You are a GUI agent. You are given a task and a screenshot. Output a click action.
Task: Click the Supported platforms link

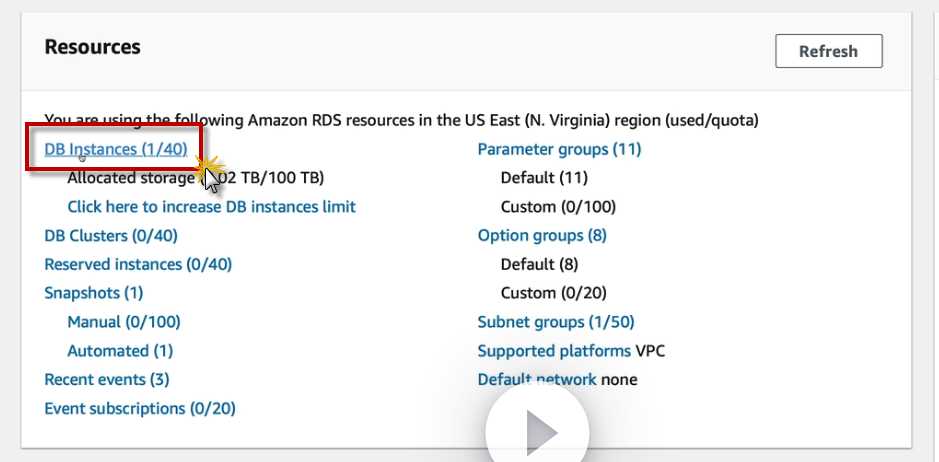tap(553, 351)
